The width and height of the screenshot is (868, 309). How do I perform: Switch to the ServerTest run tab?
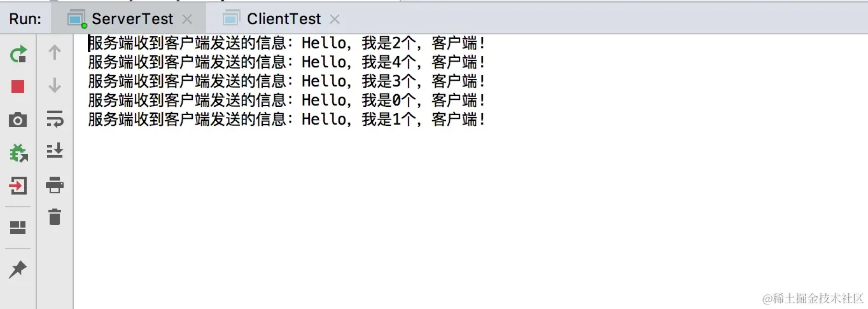tap(132, 18)
